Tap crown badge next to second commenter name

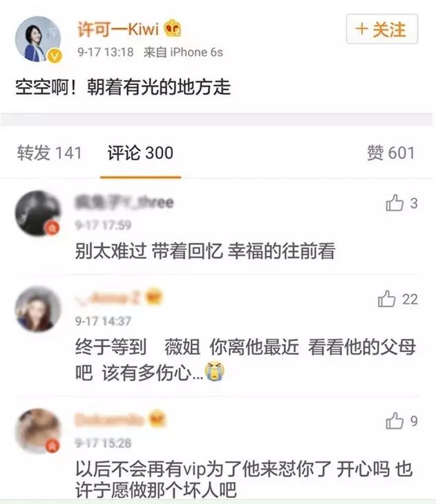click(x=153, y=297)
